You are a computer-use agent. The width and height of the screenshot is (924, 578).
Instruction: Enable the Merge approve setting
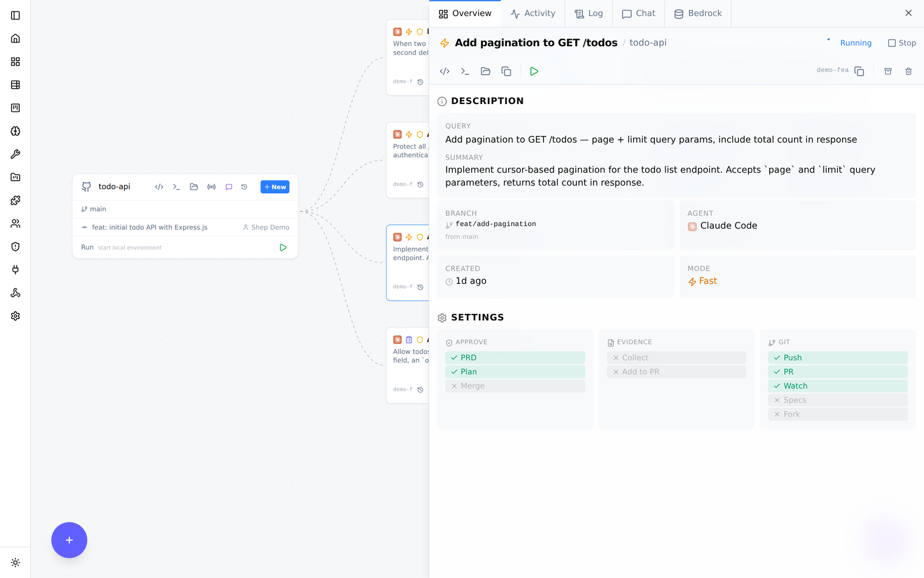point(515,386)
